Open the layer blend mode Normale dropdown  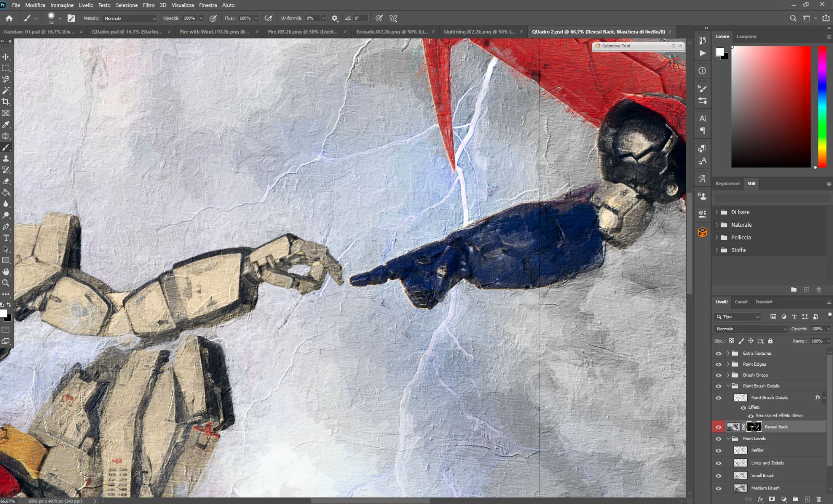pos(751,329)
